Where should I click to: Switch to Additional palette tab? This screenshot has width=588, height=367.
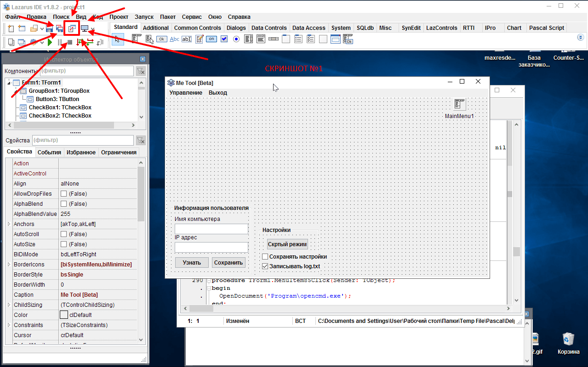[x=156, y=28]
